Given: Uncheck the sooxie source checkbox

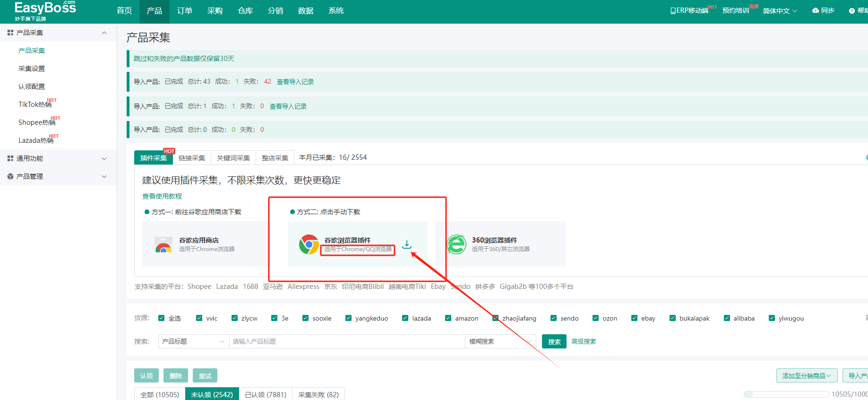Looking at the screenshot, I should click(306, 318).
